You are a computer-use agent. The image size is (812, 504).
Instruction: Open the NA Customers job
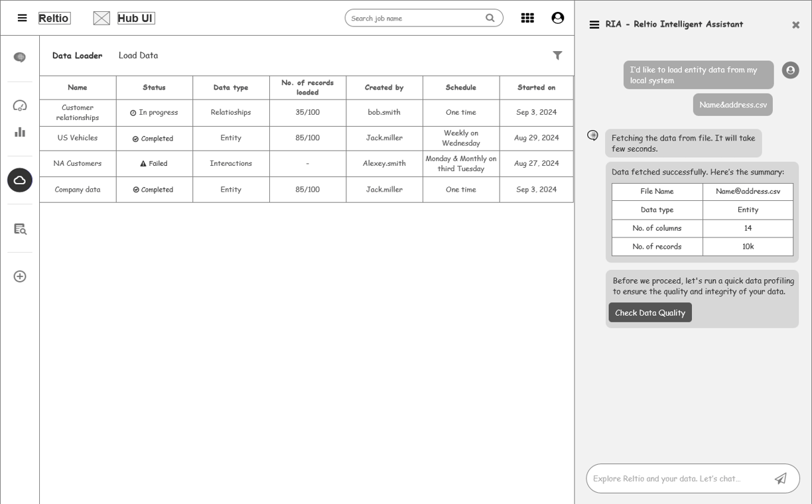(x=78, y=163)
